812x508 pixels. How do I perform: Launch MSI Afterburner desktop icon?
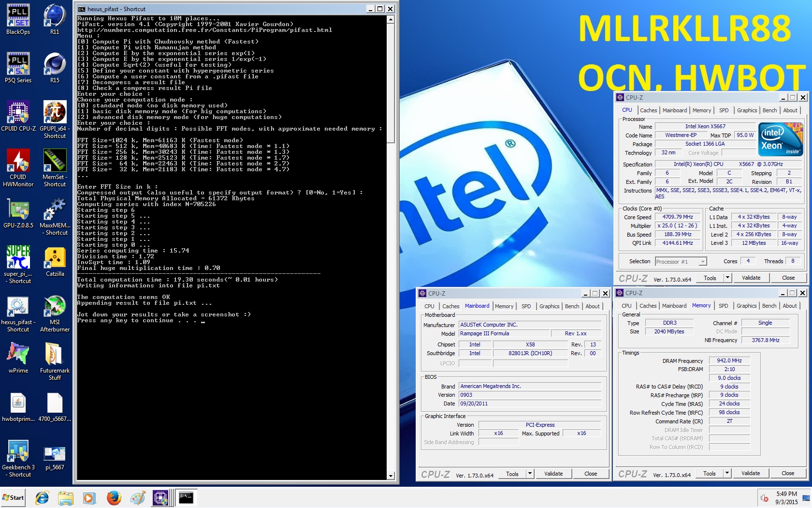(x=55, y=313)
